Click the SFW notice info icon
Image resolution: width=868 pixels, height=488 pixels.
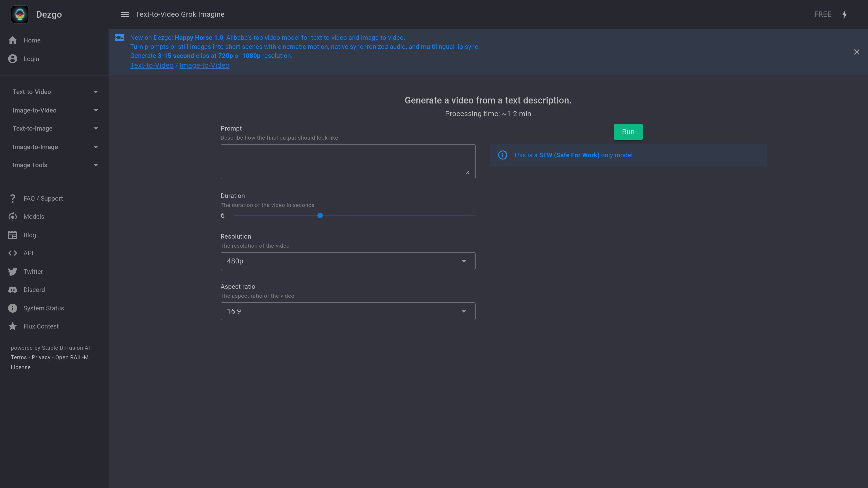(x=502, y=155)
